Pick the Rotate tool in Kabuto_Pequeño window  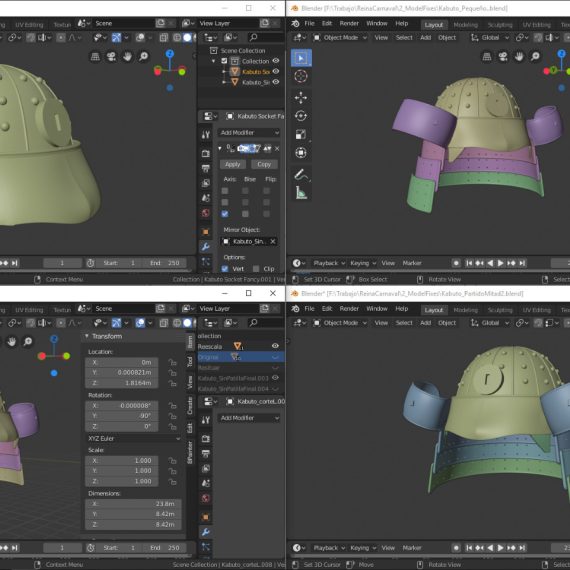pyautogui.click(x=301, y=116)
